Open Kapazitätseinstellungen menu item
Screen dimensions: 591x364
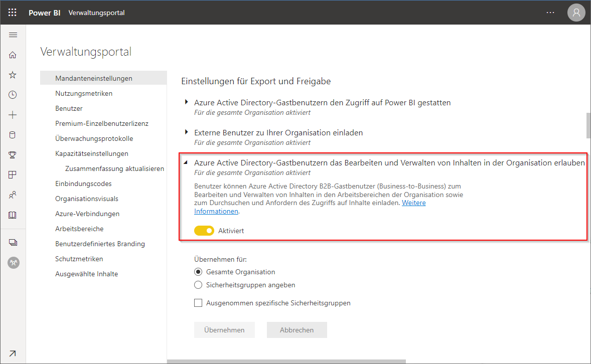point(92,154)
